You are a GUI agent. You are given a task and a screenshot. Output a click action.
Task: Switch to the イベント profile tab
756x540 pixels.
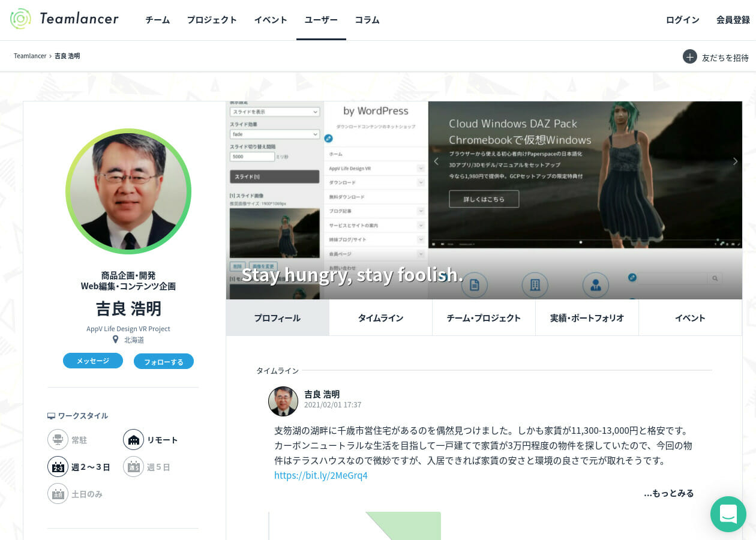(x=691, y=317)
